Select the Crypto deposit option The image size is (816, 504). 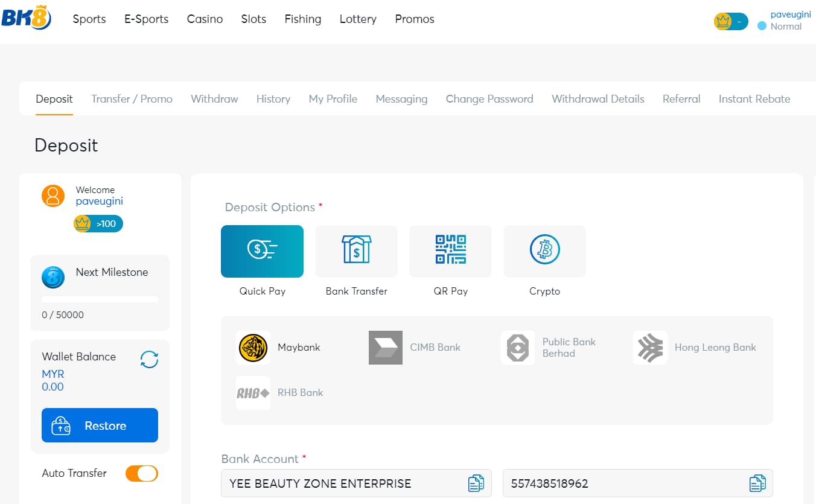click(x=544, y=251)
